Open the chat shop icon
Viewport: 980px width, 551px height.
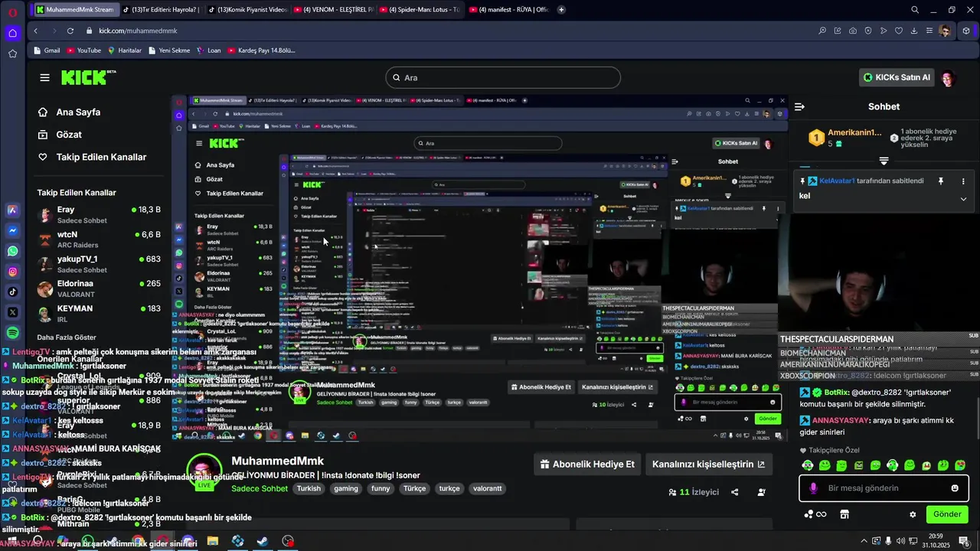844,514
